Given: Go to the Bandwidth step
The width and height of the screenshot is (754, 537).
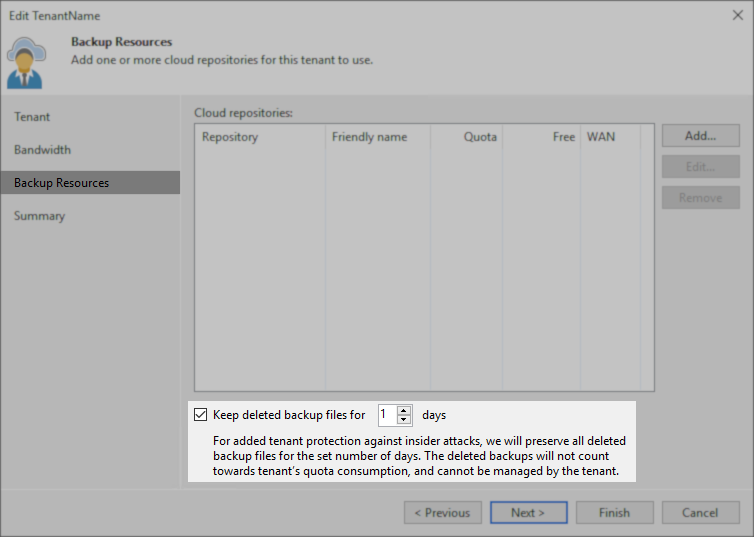Looking at the screenshot, I should [42, 150].
